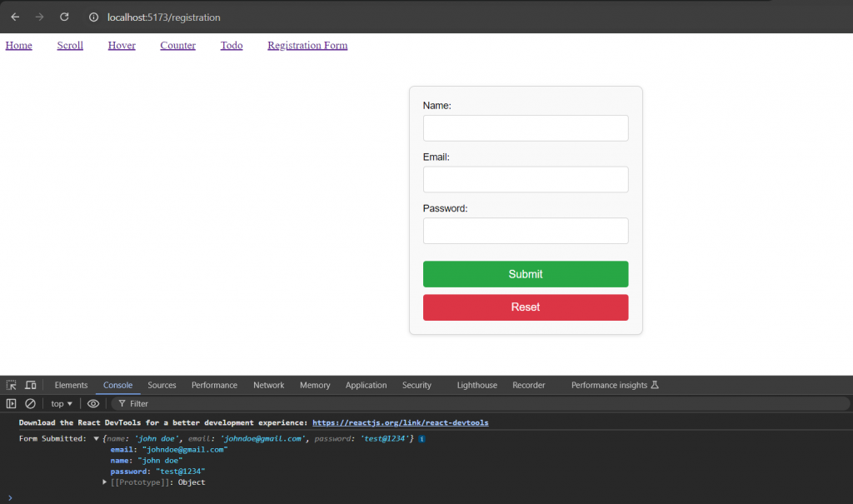Collapse the logged Form Submitted object
The image size is (853, 504).
click(97, 438)
